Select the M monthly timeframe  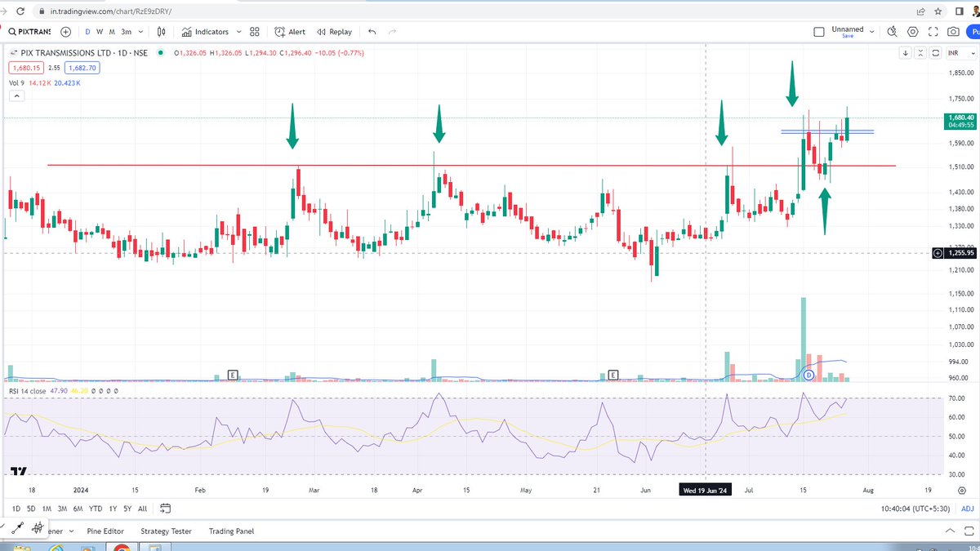(111, 32)
